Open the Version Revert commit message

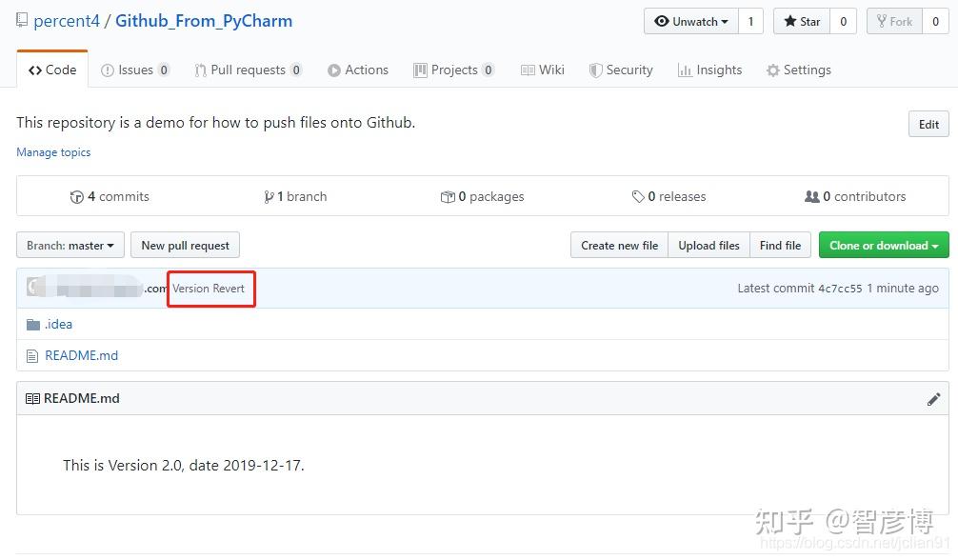coord(209,289)
